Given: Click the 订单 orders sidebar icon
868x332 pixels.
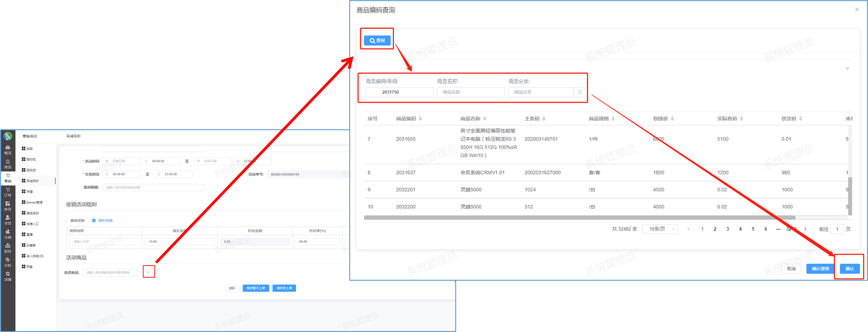Looking at the screenshot, I should click(8, 191).
